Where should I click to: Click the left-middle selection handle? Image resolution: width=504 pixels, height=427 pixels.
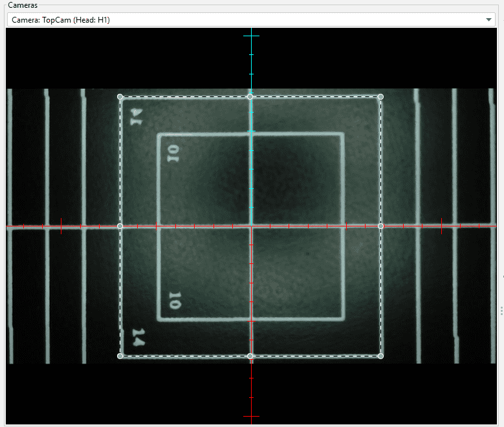coord(120,226)
